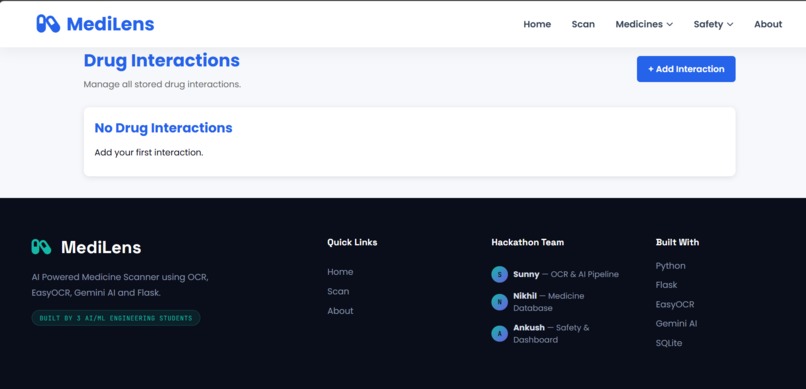Click the 'AI Powered Medicine Scanner' description
Image resolution: width=806 pixels, height=389 pixels.
120,285
